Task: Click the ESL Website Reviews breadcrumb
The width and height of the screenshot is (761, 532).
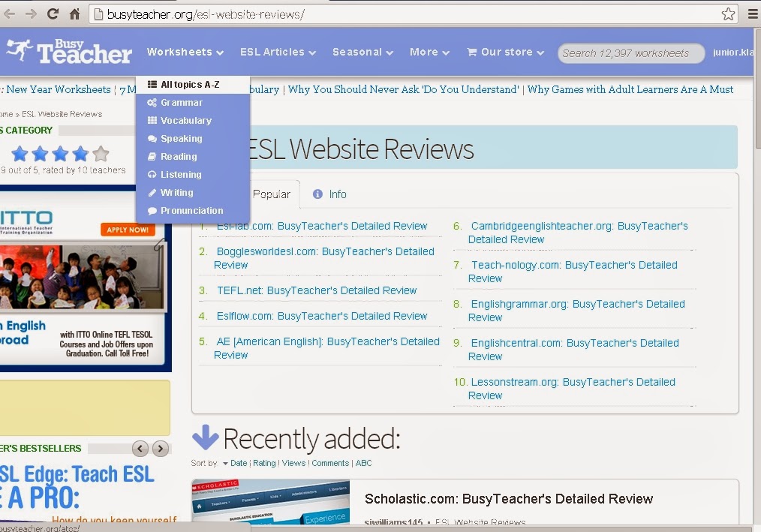Action: pyautogui.click(x=62, y=114)
